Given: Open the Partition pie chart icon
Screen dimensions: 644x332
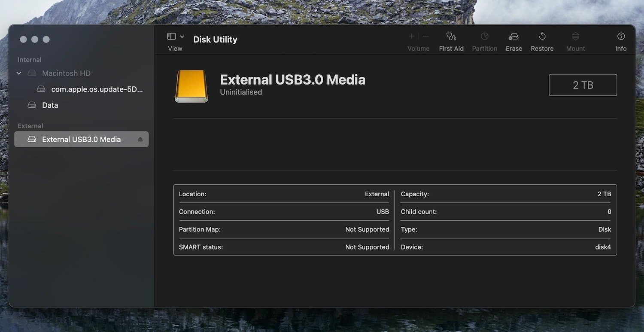Looking at the screenshot, I should click(x=485, y=37).
